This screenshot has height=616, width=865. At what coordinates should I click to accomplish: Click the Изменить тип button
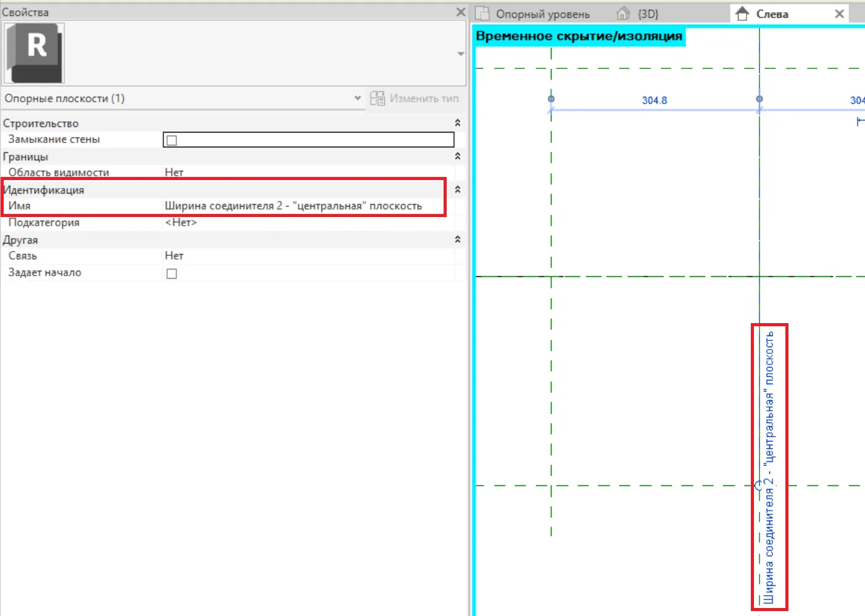tap(415, 99)
